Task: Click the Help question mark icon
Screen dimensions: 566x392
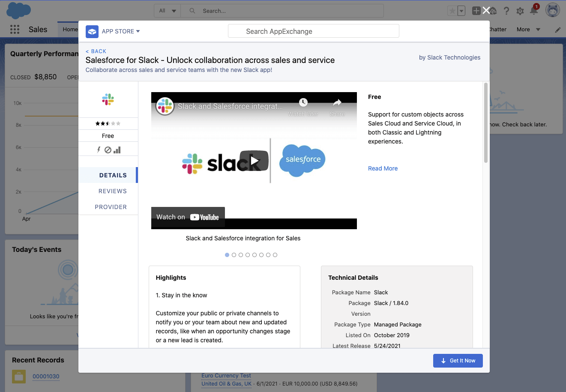Action: coord(506,11)
